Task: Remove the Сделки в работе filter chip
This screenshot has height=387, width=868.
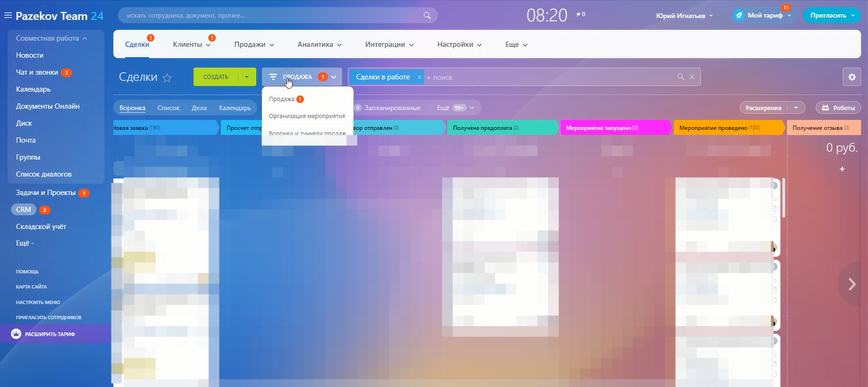Action: pos(419,77)
